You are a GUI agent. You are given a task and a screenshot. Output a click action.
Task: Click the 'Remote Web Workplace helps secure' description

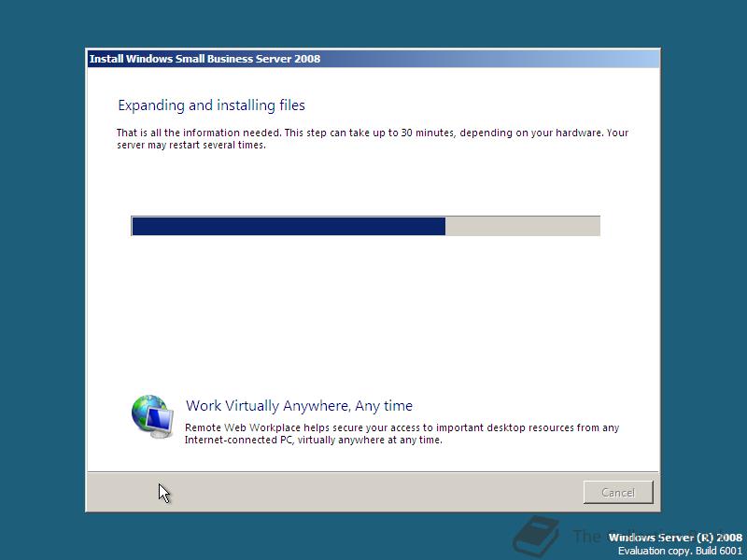(x=402, y=433)
